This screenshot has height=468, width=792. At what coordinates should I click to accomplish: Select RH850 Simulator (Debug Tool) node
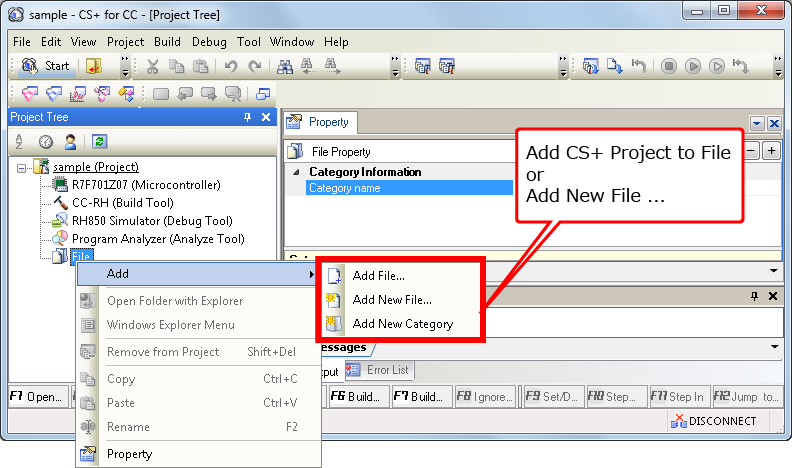(x=151, y=221)
